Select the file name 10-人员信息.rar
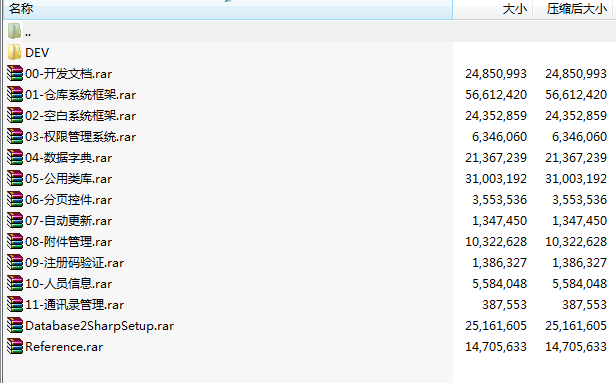The height and width of the screenshot is (383, 616). 68,284
